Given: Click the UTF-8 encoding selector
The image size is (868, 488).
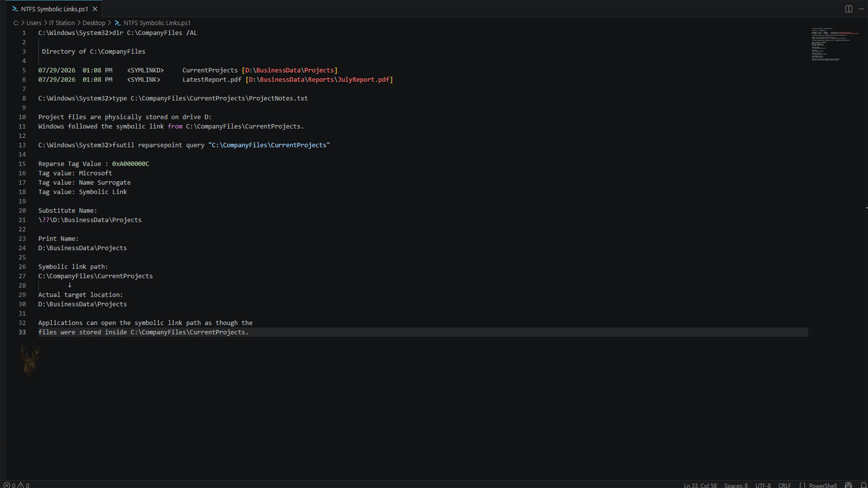Looking at the screenshot, I should tap(763, 485).
